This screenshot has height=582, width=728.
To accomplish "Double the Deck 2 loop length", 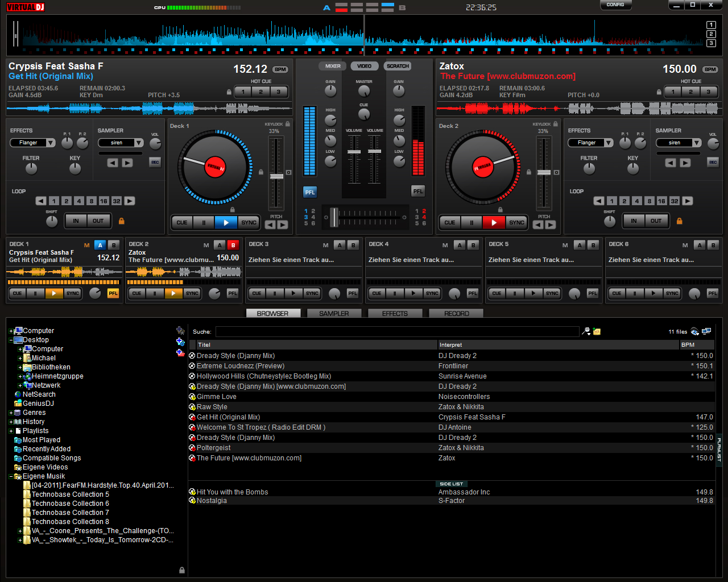I will 688,201.
